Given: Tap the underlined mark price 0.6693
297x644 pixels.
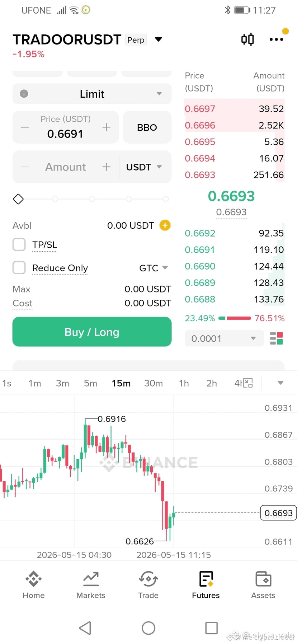Looking at the screenshot, I should [231, 212].
